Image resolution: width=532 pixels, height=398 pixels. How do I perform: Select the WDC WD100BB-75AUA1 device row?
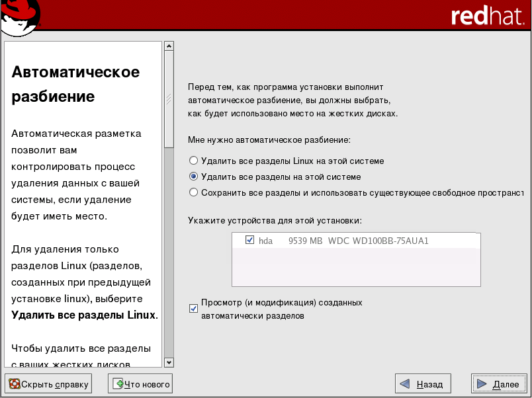point(358,241)
